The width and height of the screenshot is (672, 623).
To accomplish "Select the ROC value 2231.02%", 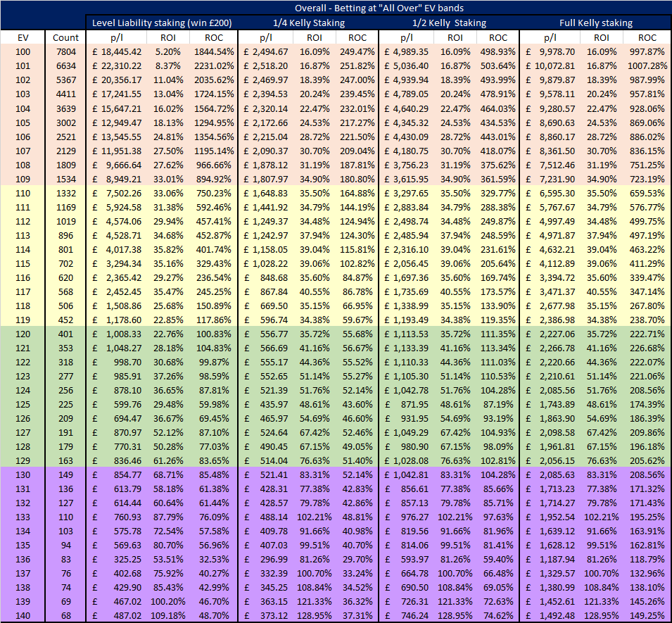I will click(214, 66).
